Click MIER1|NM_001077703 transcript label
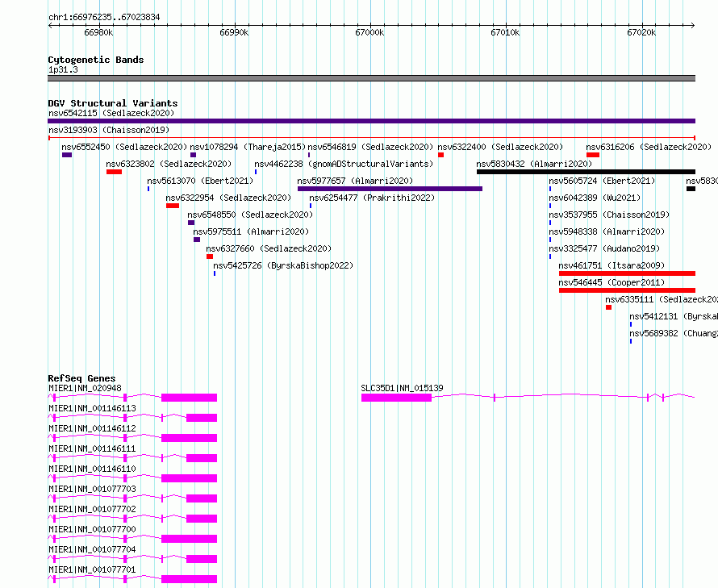This screenshot has width=718, height=588. point(92,489)
